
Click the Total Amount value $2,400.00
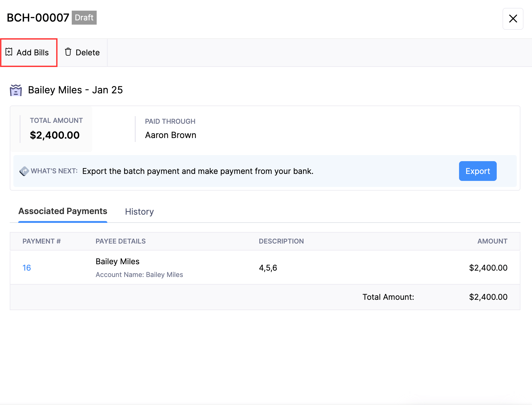pos(488,297)
